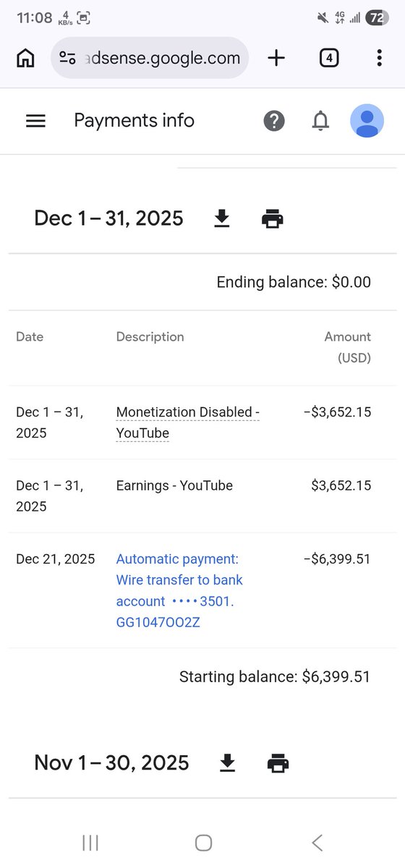Open a new tab with plus icon

pos(276,58)
